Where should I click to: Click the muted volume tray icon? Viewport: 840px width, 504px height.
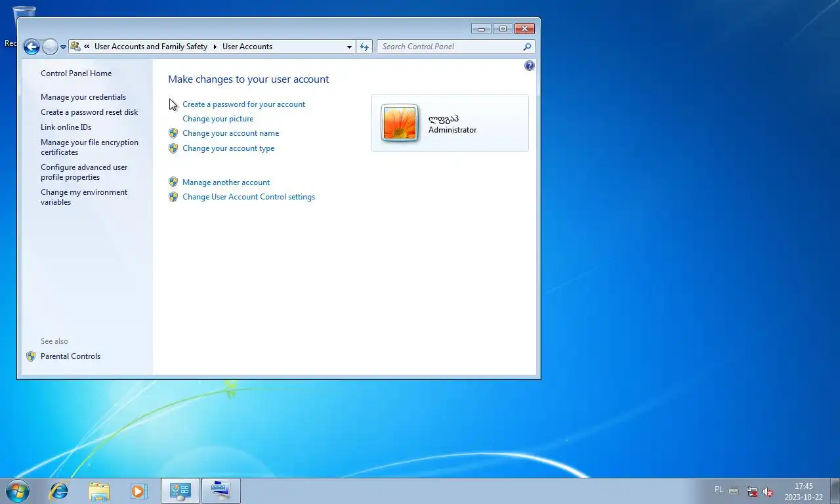pyautogui.click(x=768, y=492)
